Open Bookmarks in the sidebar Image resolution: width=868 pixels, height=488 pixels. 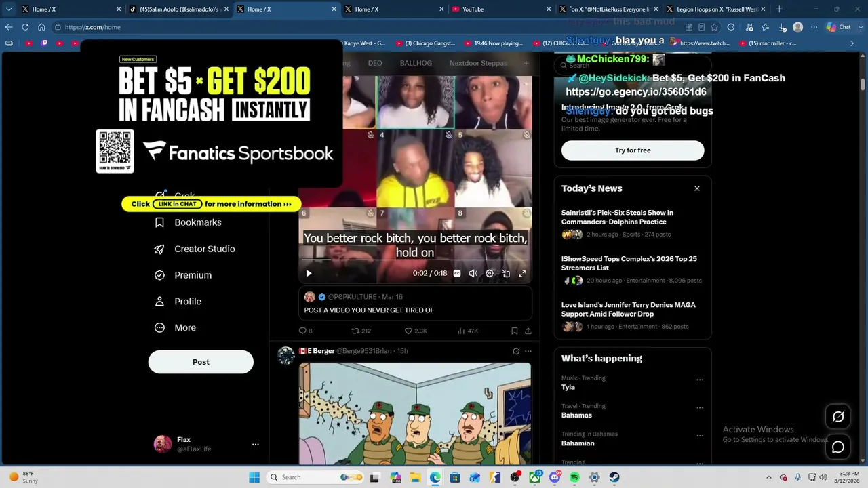click(x=188, y=222)
